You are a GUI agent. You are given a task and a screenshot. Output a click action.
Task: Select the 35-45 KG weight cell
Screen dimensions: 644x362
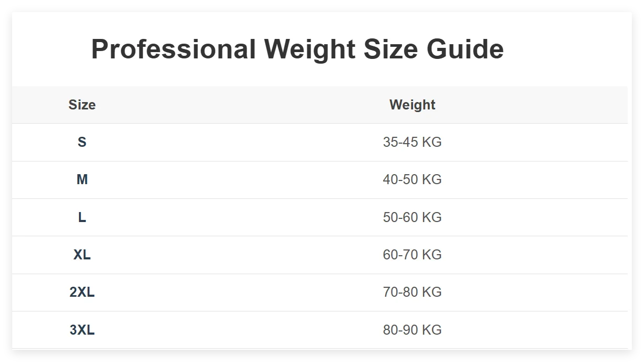tap(412, 142)
